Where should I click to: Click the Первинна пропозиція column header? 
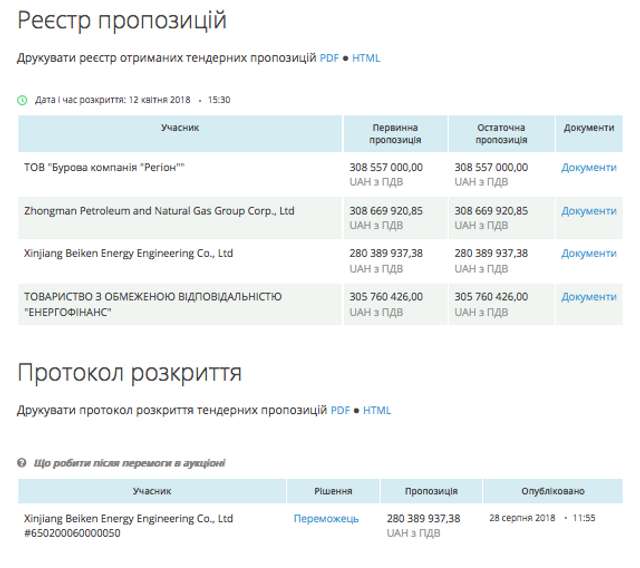tap(395, 134)
